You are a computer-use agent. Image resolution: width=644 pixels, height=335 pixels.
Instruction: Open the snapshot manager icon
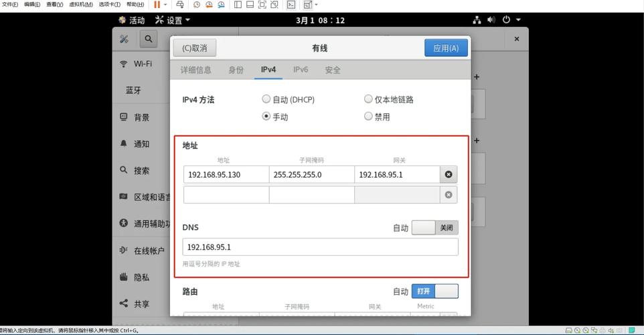(x=222, y=5)
